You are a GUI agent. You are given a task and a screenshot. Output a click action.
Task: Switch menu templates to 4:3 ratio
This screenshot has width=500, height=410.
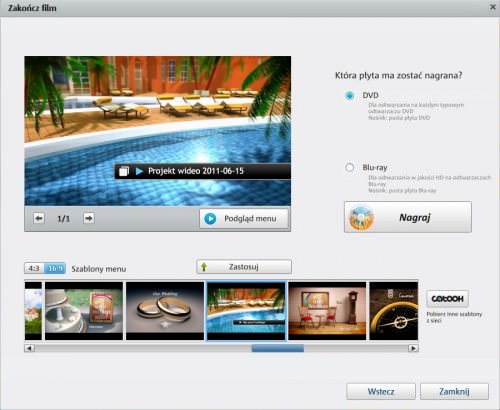point(34,268)
